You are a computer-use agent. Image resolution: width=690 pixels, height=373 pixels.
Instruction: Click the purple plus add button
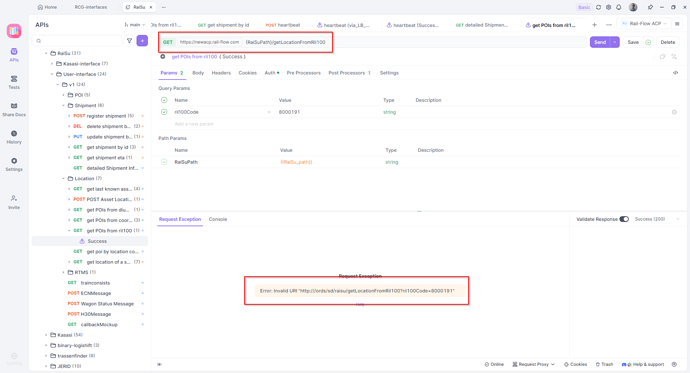click(142, 41)
